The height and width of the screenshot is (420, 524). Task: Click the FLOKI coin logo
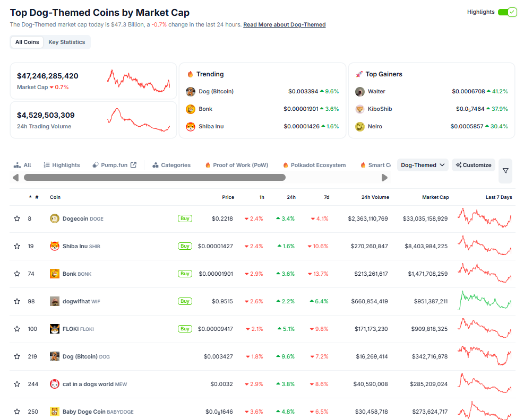55,329
